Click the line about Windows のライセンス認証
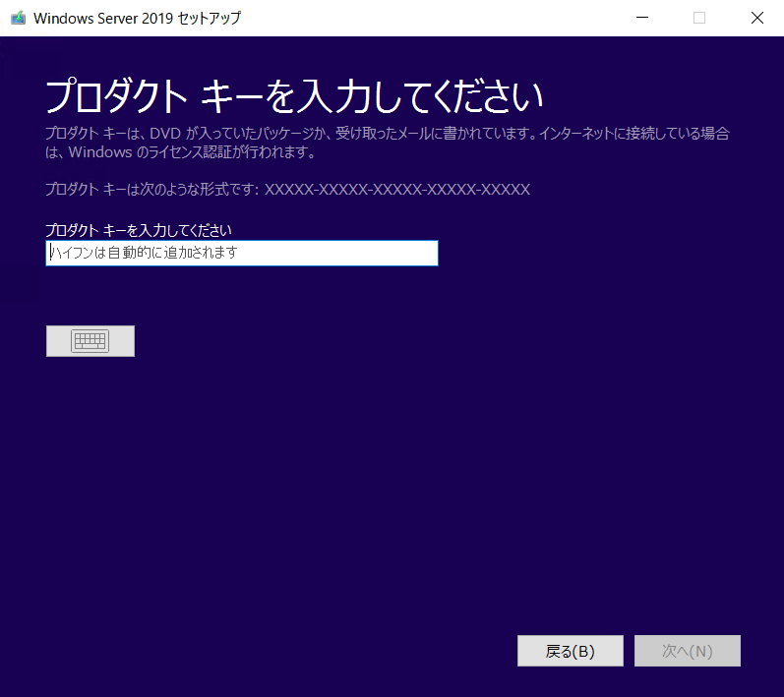Viewport: 784px width, 697px height. point(180,152)
